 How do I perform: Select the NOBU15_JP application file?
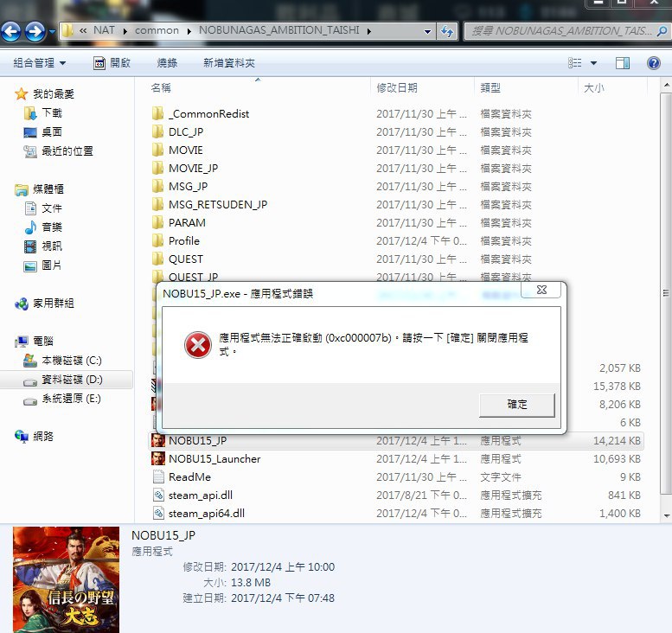point(197,441)
